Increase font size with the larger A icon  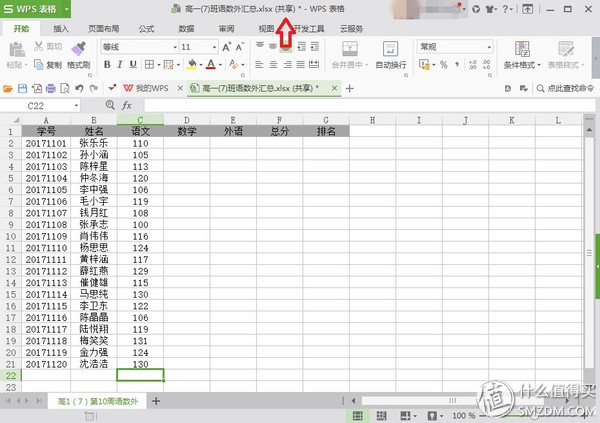226,47
